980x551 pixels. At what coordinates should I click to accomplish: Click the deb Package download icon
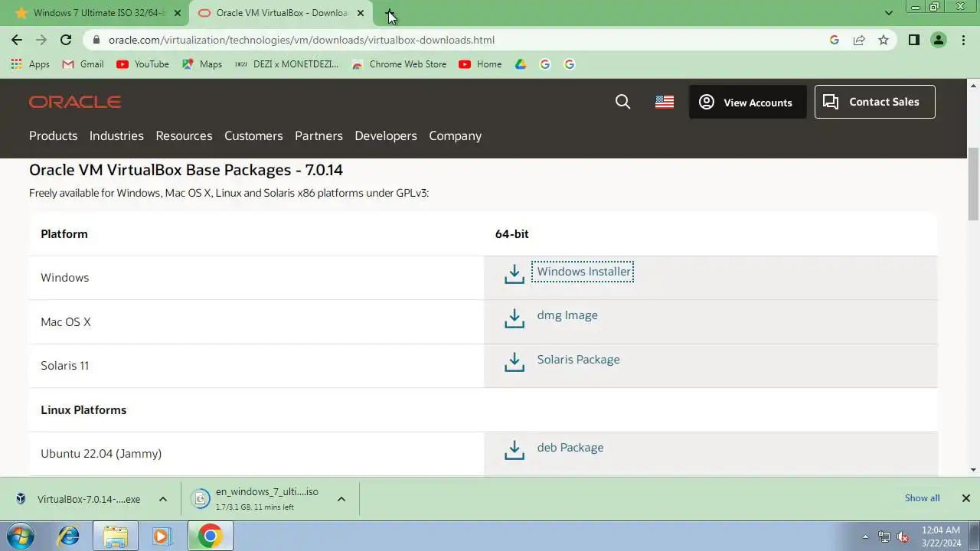pos(514,450)
